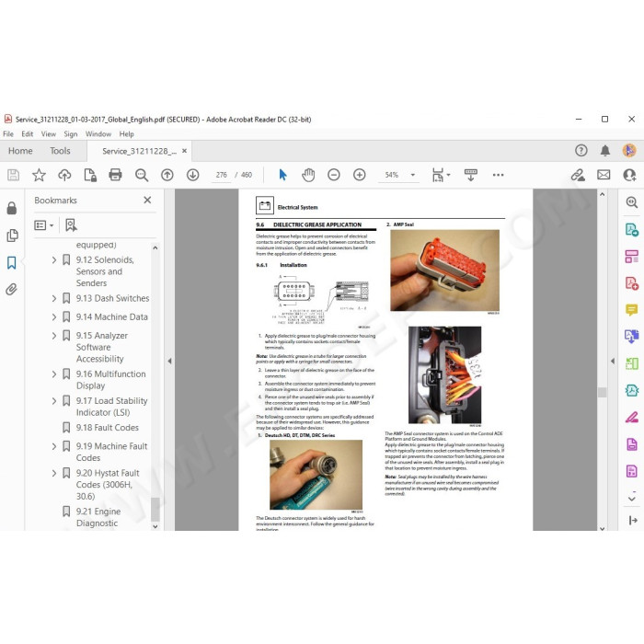Viewport: 644px width, 644px height.
Task: Open the user account avatar
Action: 629,151
